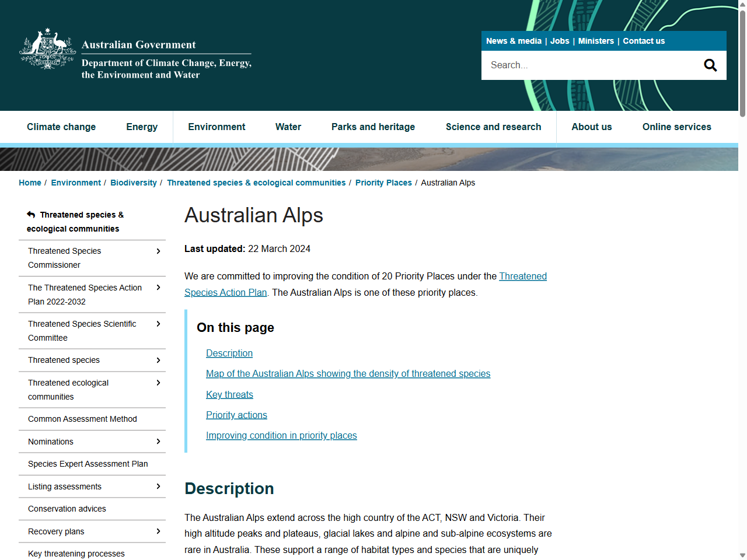Click the search magnifying glass icon
The image size is (747, 560).
(710, 65)
